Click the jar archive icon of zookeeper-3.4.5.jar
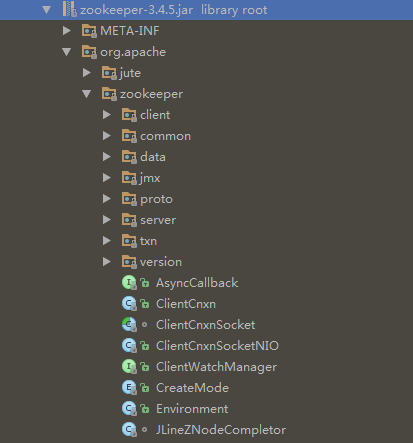Image resolution: width=413 pixels, height=443 pixels. [x=70, y=9]
